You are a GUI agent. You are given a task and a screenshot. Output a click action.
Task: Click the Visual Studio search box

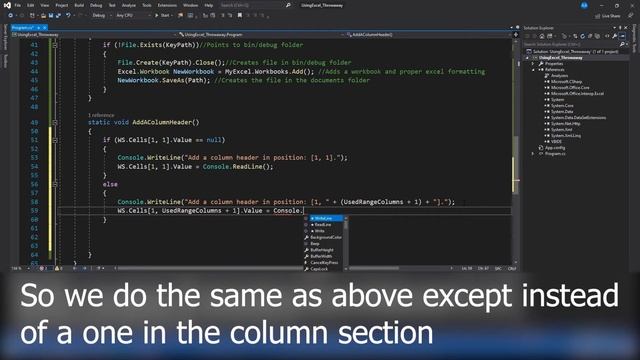[x=255, y=5]
